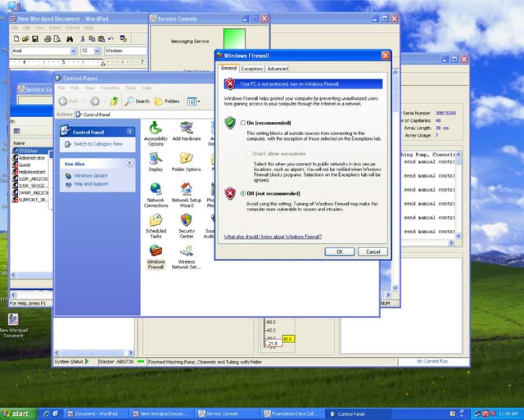Open Accessibility Options in Control Panel
This screenshot has height=420, width=524.
point(156,134)
